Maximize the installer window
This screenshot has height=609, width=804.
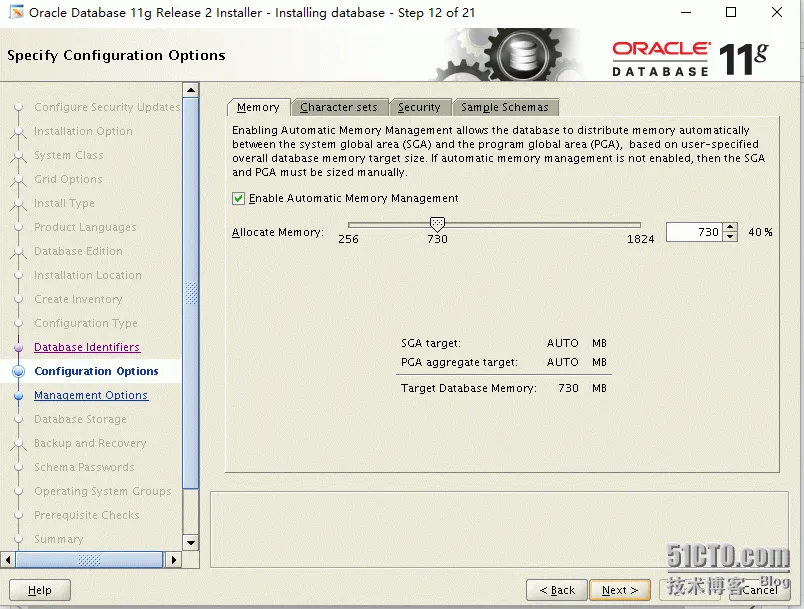(x=731, y=12)
